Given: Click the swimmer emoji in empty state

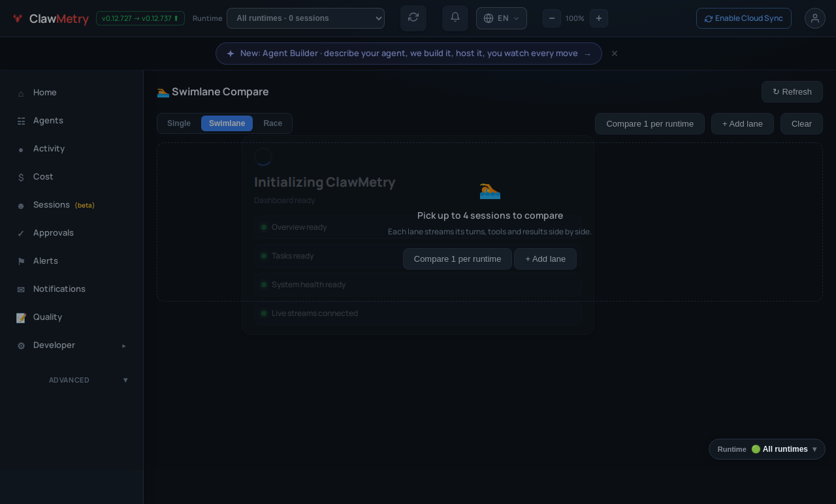Looking at the screenshot, I should (490, 191).
